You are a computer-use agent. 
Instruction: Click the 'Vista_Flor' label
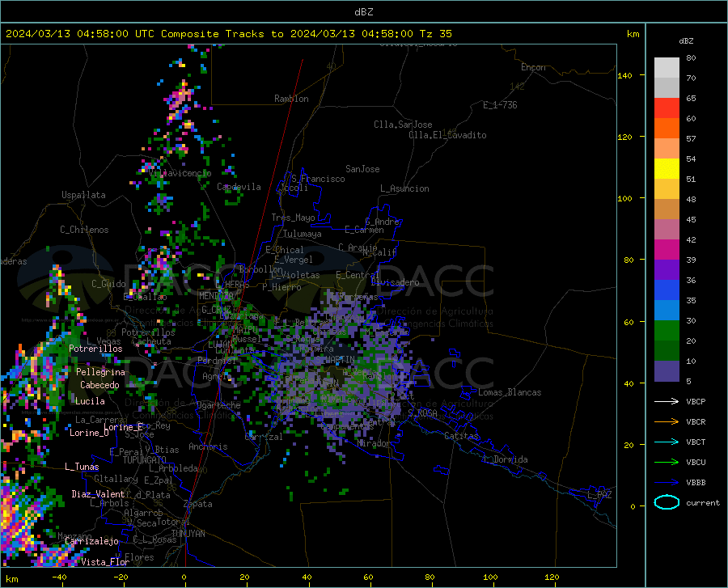point(105,562)
